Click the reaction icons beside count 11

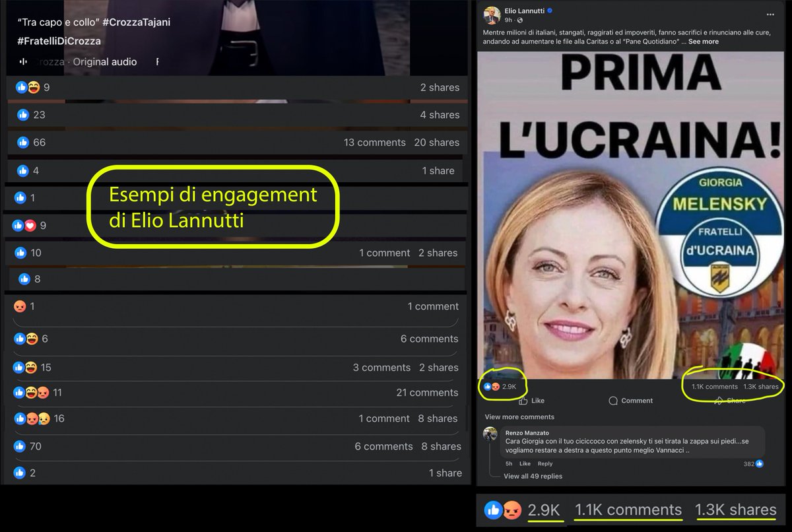31,393
